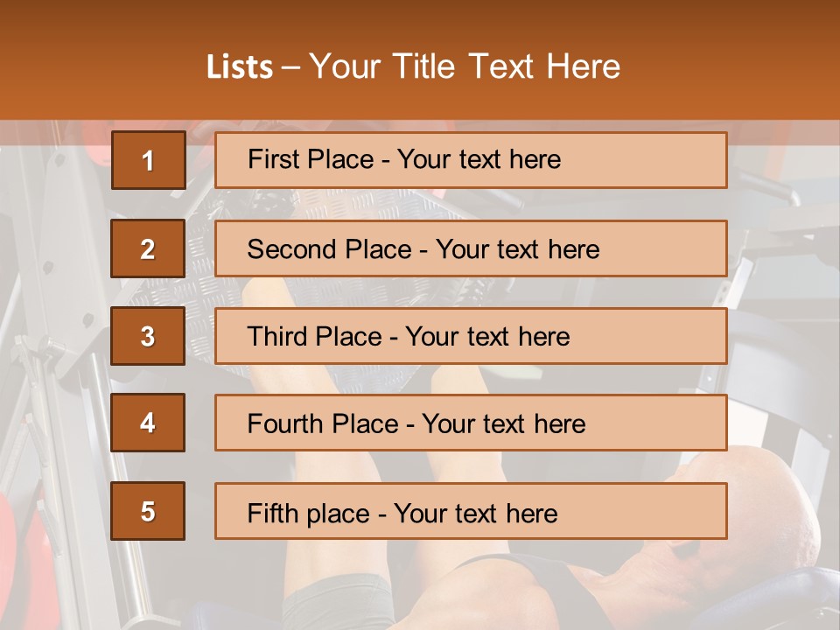This screenshot has width=840, height=630.
Task: Click the number 1 box
Action: pos(148,160)
